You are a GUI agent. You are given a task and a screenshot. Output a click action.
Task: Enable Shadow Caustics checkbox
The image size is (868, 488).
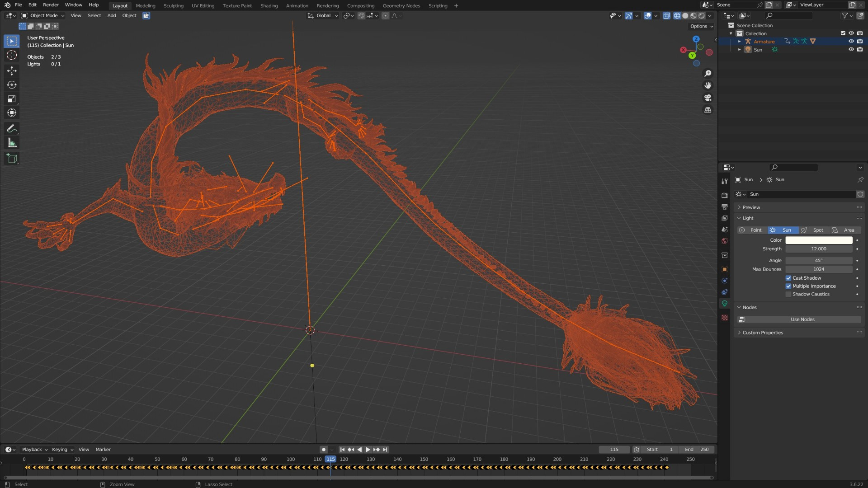pyautogui.click(x=788, y=295)
